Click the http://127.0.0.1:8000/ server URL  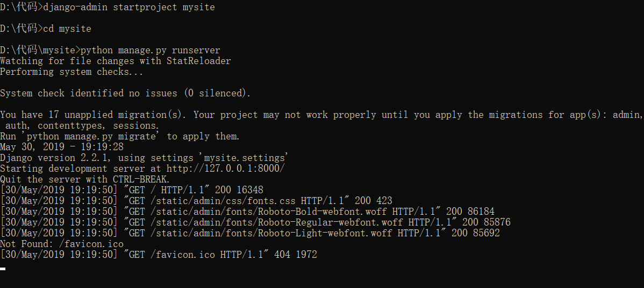239,168
